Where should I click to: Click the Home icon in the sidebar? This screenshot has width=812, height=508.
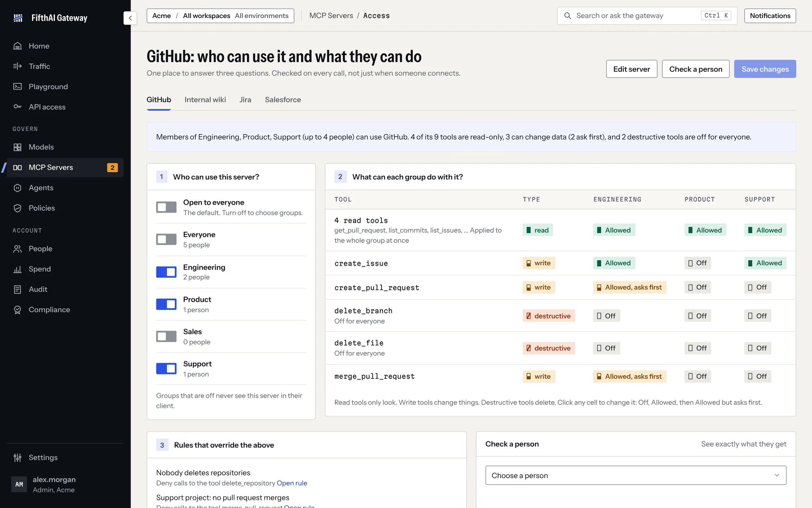point(17,46)
